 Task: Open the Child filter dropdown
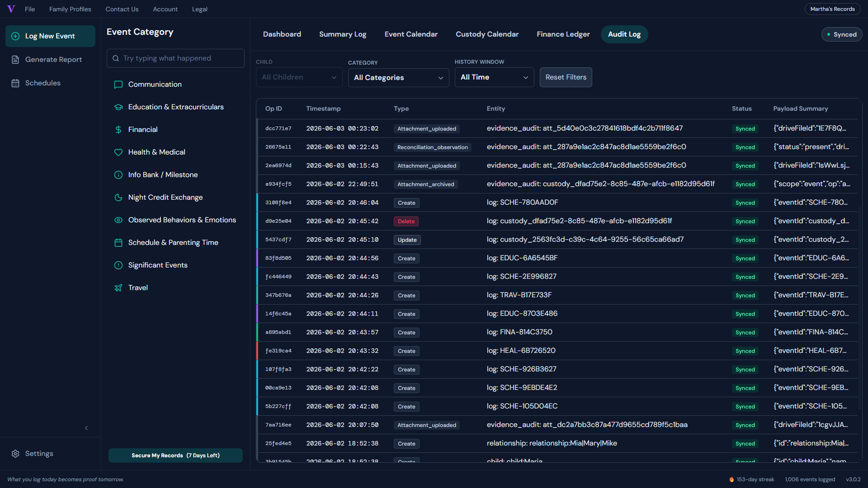click(299, 77)
